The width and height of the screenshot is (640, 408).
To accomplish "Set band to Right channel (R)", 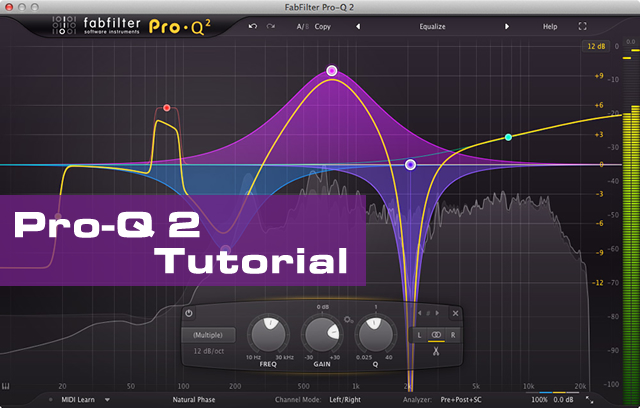I will point(453,335).
